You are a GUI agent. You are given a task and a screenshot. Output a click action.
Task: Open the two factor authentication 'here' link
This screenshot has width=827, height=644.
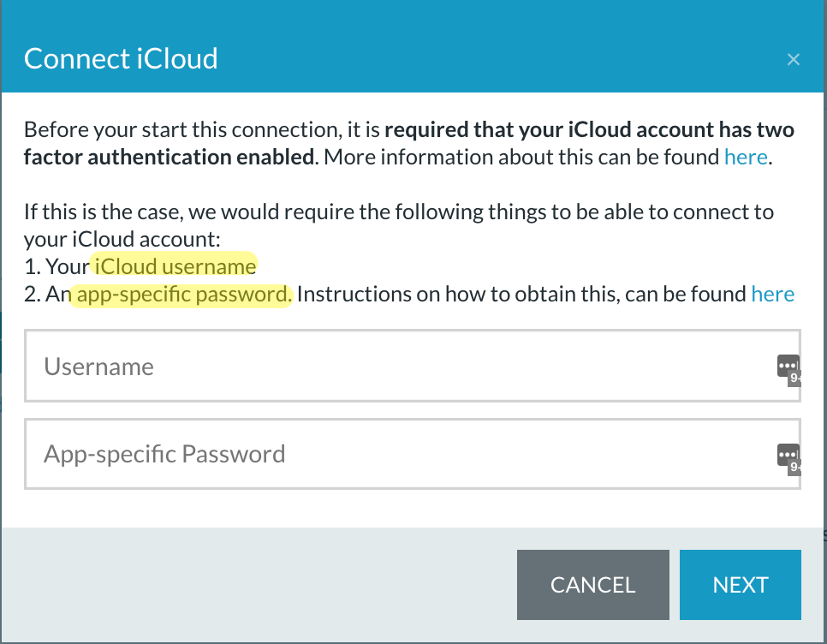tap(746, 158)
